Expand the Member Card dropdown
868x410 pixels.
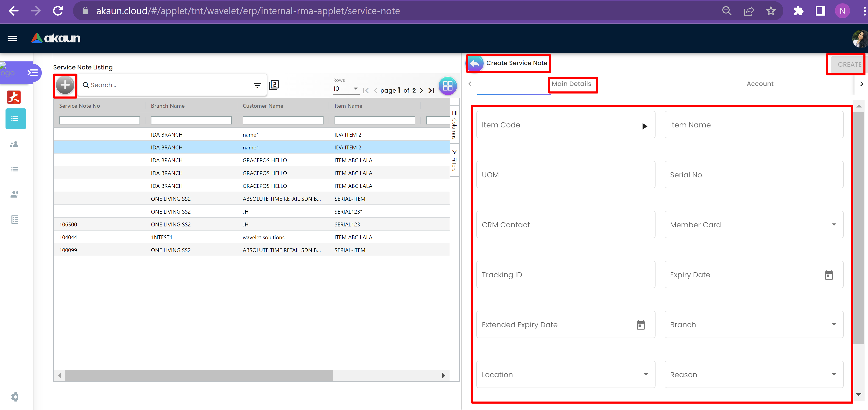(x=834, y=225)
